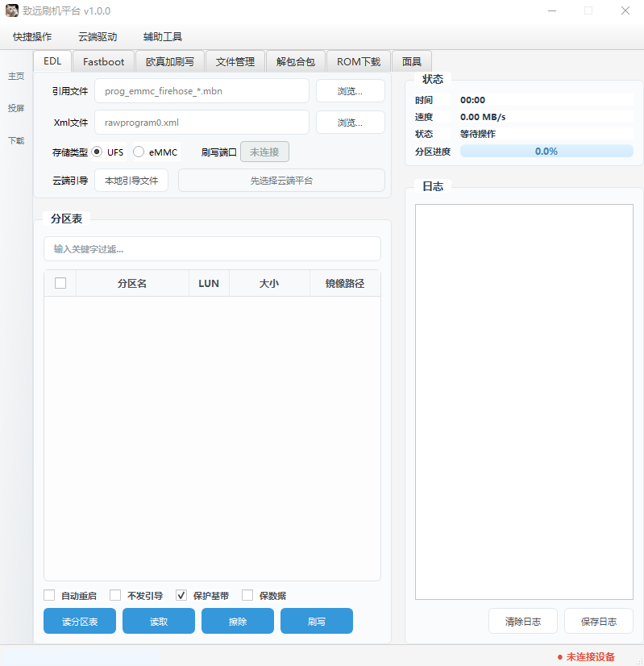Click the 清除日志 button

[x=522, y=622]
